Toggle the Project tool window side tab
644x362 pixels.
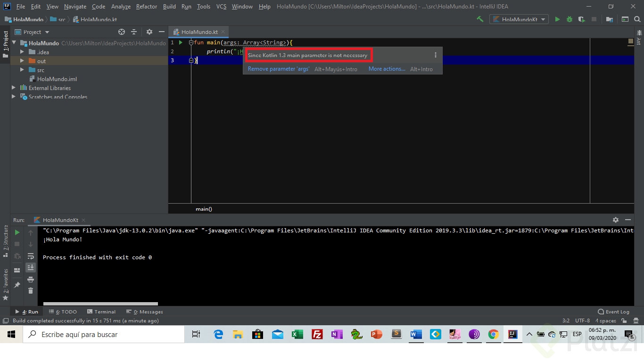tap(5, 44)
